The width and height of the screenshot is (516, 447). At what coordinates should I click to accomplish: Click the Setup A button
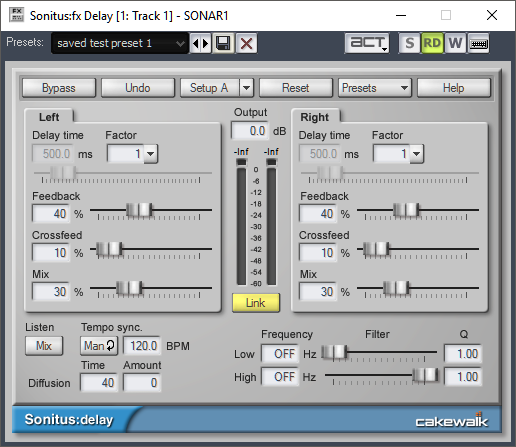[209, 88]
